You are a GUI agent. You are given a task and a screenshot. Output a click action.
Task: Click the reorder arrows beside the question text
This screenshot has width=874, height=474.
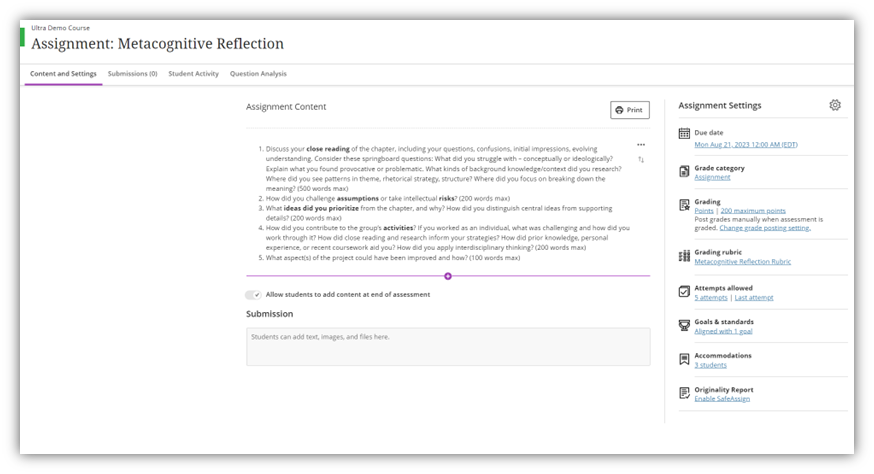click(x=641, y=159)
